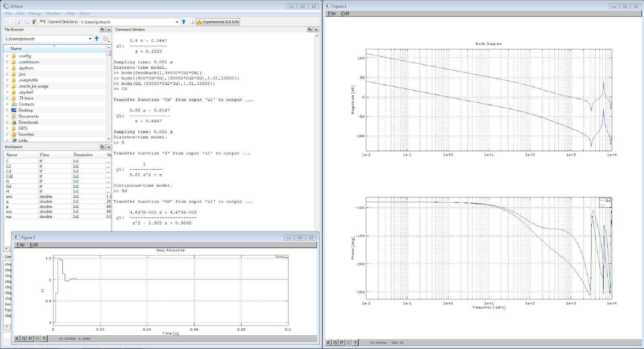The height and width of the screenshot is (349, 644).
Task: Open the Current Directory dropdown
Action: point(177,22)
